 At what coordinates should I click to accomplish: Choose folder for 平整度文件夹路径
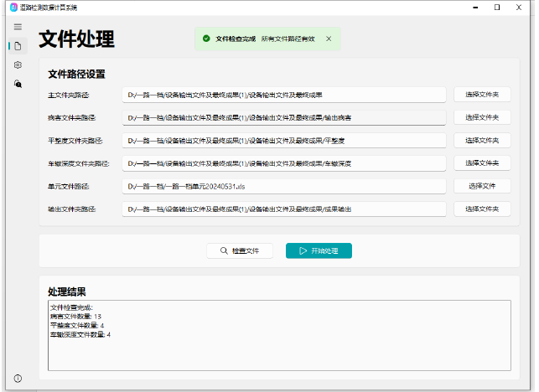point(482,140)
